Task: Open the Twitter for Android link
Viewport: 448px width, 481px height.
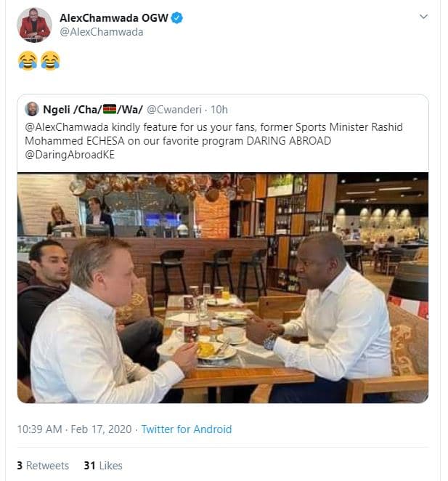Action: click(187, 429)
